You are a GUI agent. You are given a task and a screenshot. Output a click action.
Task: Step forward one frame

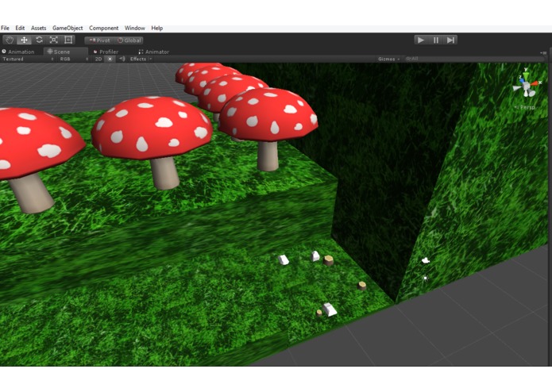click(x=450, y=40)
